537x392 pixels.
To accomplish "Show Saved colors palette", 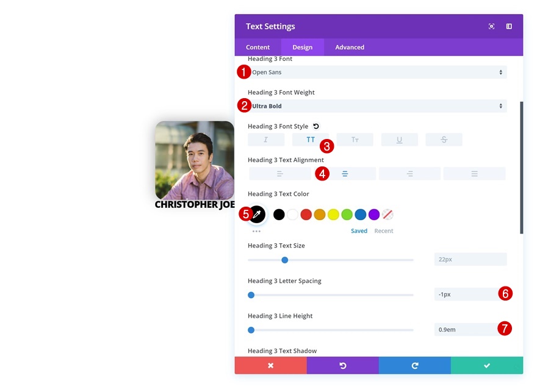I will (359, 231).
